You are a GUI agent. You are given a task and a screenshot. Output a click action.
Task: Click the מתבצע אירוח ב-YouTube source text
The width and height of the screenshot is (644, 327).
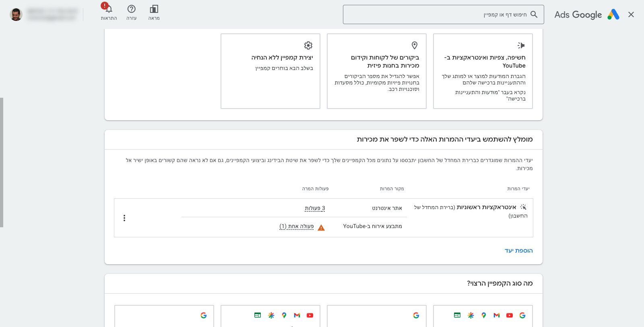pyautogui.click(x=372, y=226)
